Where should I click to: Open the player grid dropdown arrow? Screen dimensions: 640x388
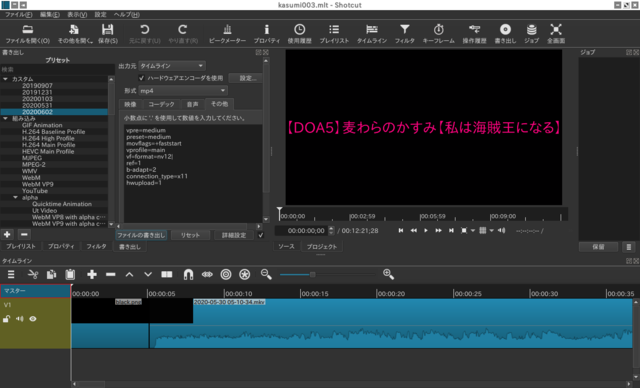tap(491, 231)
